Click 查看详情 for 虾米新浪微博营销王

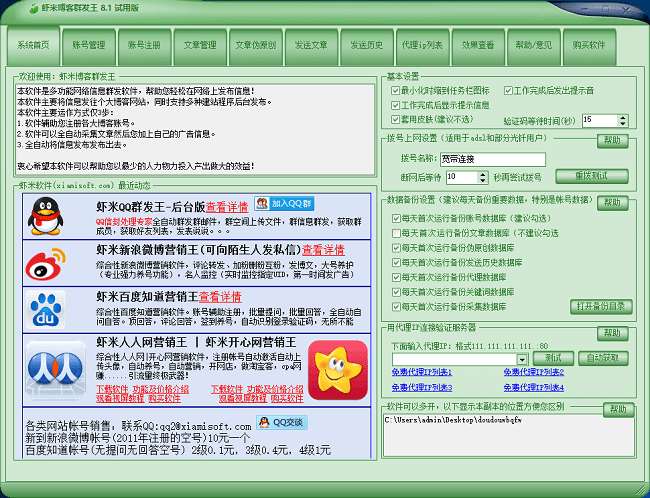[323, 250]
